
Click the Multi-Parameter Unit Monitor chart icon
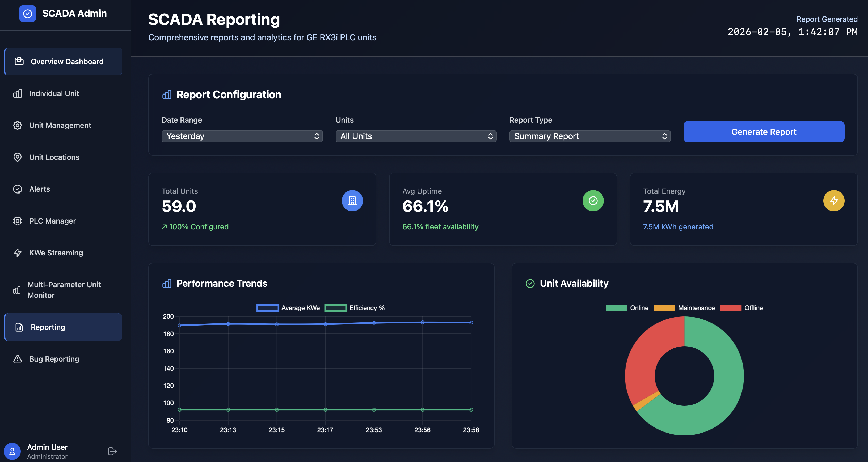16,290
